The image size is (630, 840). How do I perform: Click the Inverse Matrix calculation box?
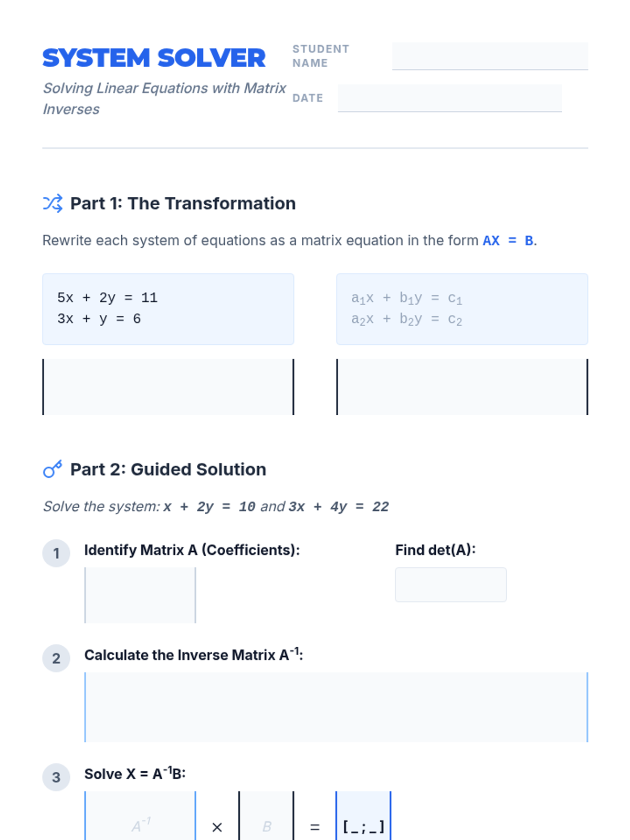click(x=336, y=707)
